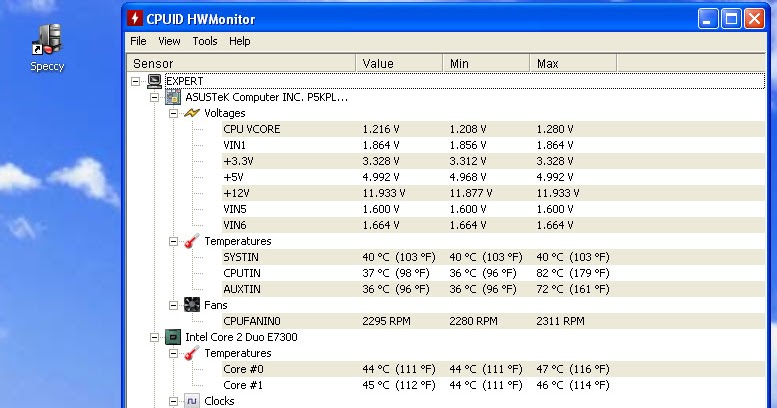This screenshot has height=408, width=777.
Task: Click the Intel Core 2 Duo chip icon
Action: (173, 337)
